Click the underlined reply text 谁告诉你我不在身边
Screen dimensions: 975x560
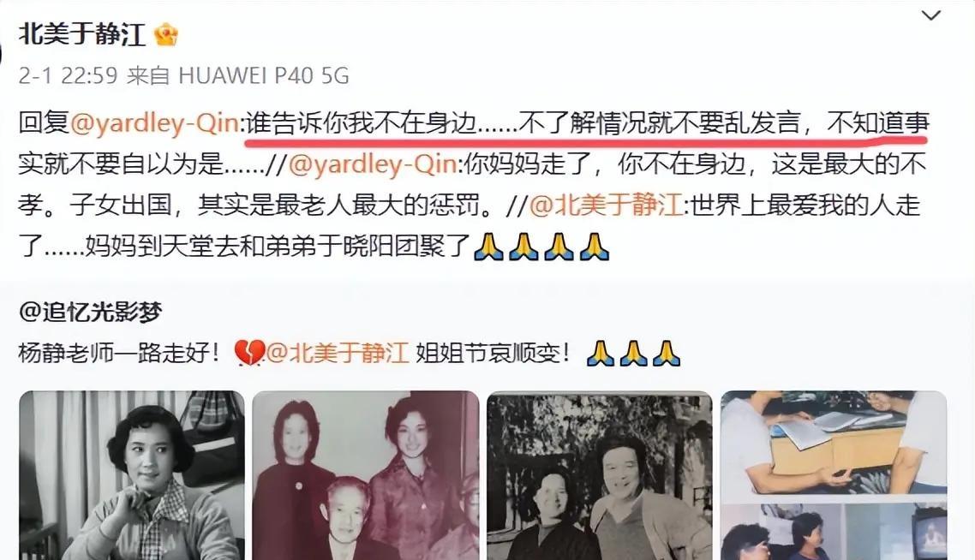point(362,123)
